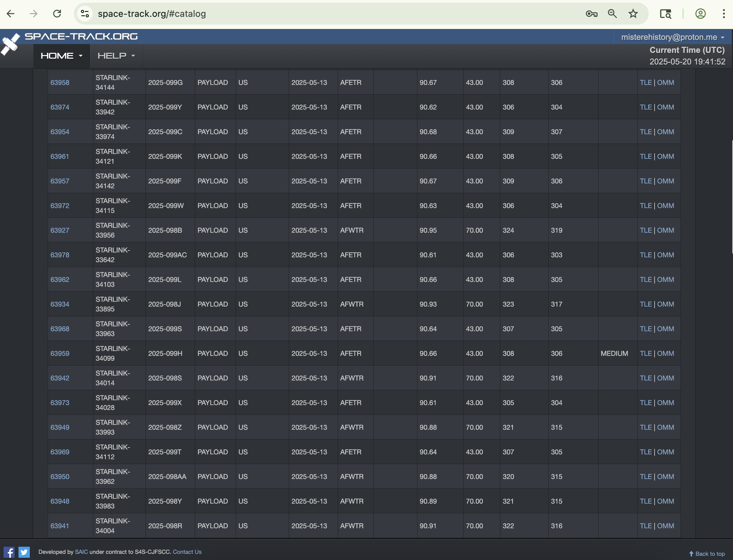The height and width of the screenshot is (560, 733).
Task: Open catalog entry 63962
Action: pyautogui.click(x=60, y=280)
